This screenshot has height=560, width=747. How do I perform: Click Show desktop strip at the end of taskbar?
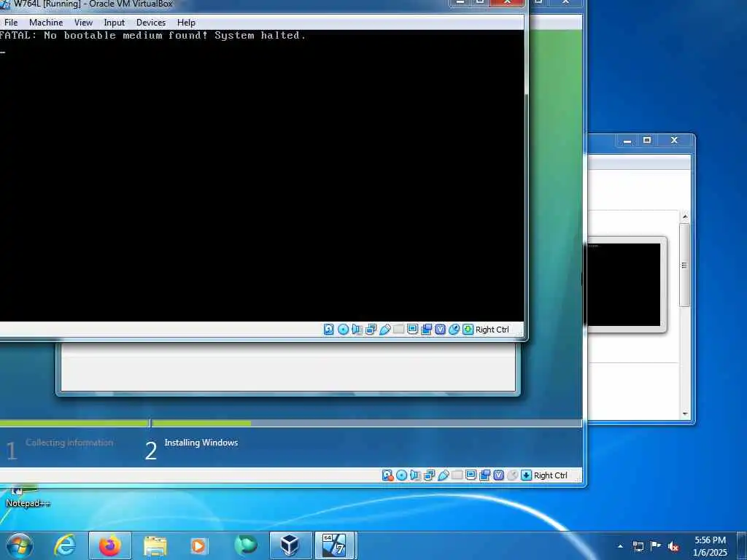point(742,545)
